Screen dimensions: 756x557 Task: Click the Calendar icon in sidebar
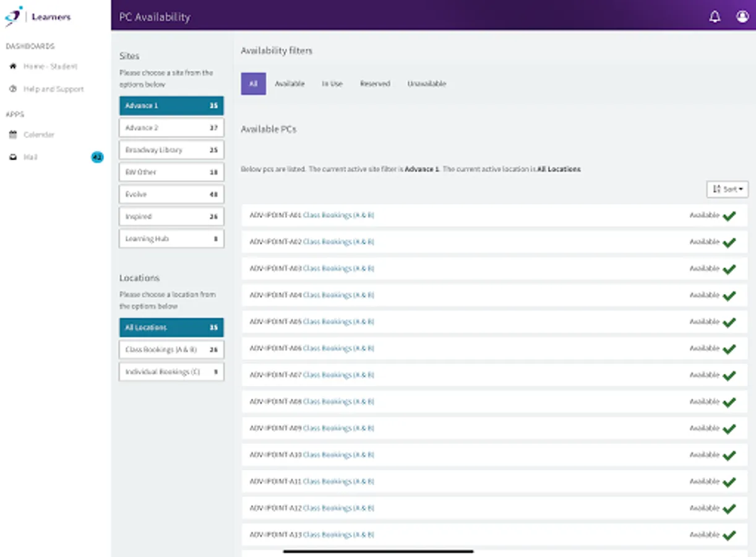coord(12,134)
